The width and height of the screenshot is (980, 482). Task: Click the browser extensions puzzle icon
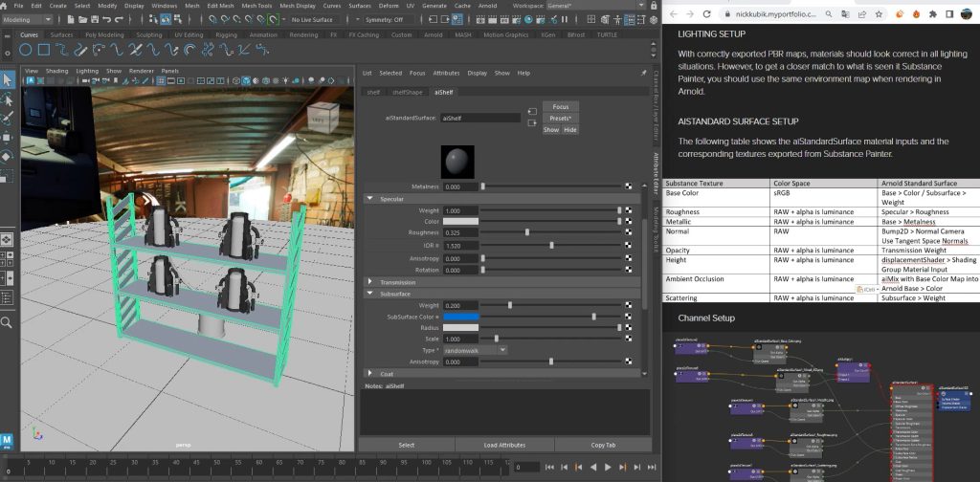pos(932,13)
